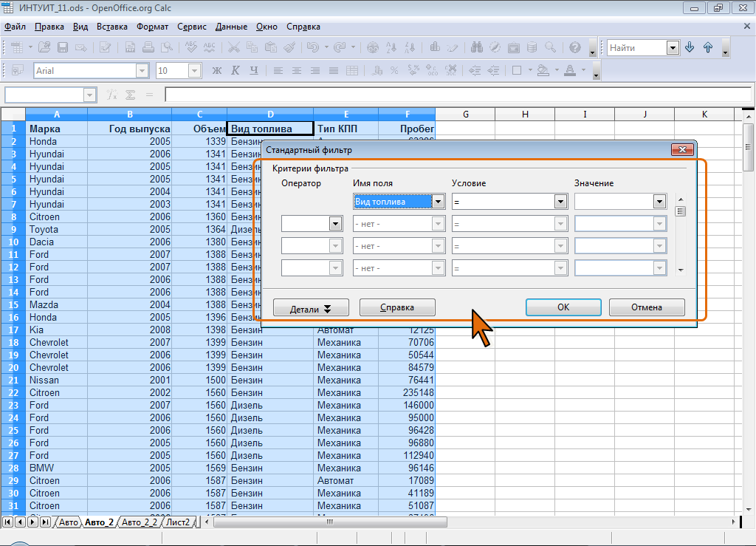This screenshot has height=546, width=756.
Task: Click the Sum sigma icon
Action: click(130, 95)
